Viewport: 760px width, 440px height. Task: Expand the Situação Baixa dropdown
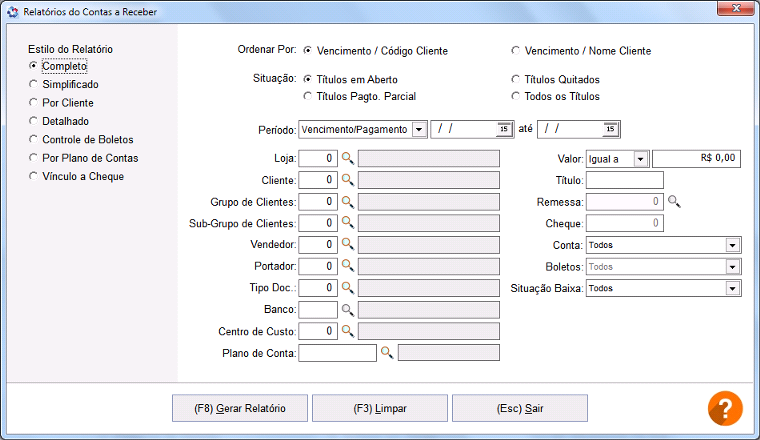click(x=732, y=288)
